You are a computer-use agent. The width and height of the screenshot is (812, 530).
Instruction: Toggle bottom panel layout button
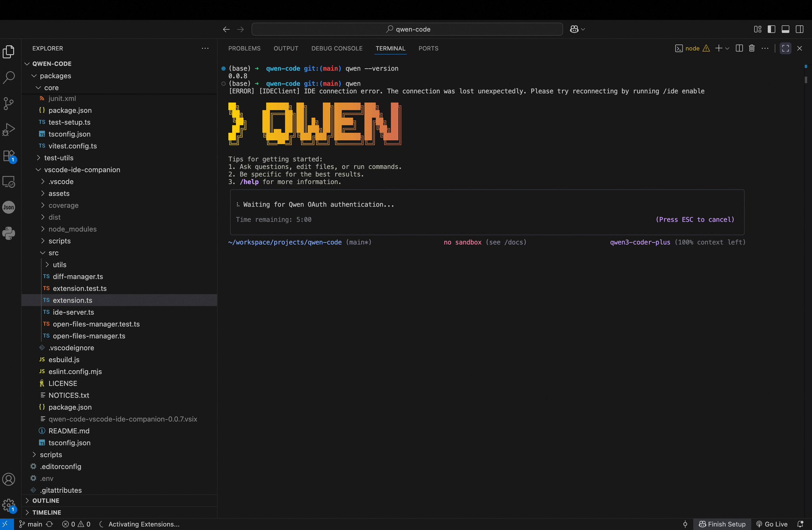(785, 29)
